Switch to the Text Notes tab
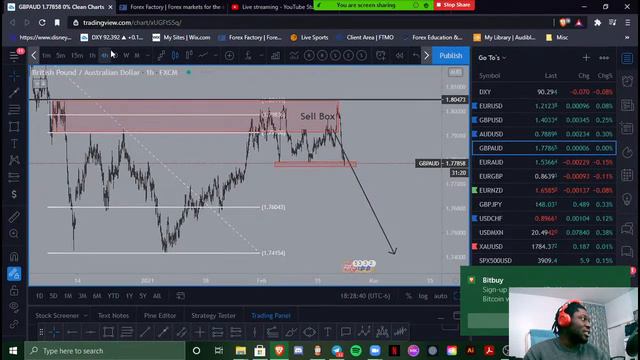Screen dimensions: 640x360 point(113,316)
